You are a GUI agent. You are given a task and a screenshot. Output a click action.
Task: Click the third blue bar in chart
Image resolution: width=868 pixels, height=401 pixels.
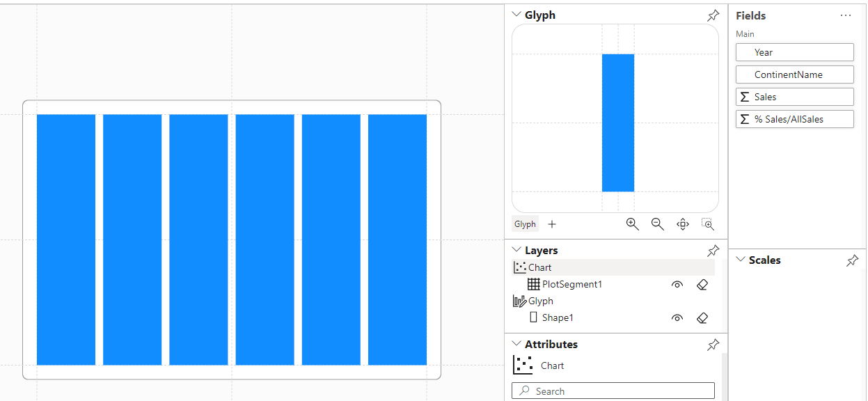tap(198, 239)
